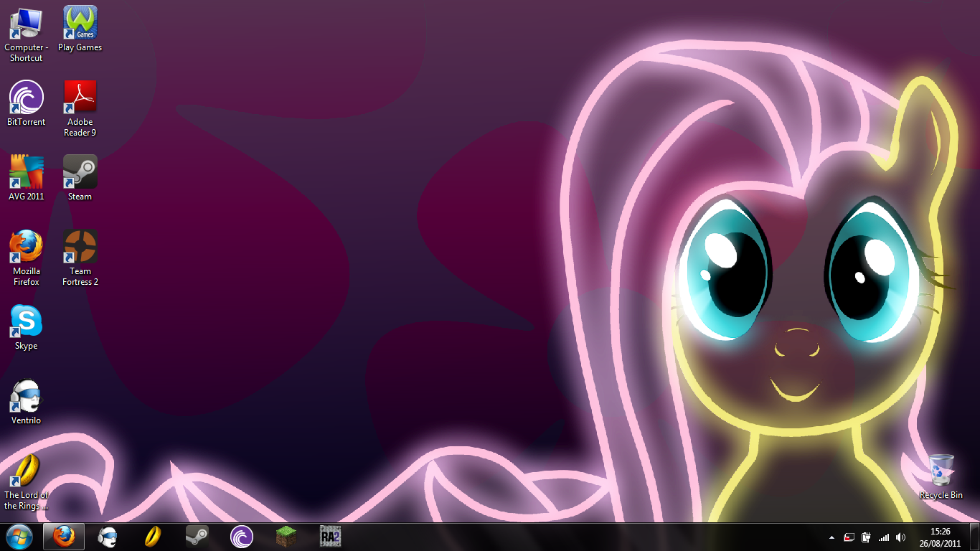
Task: Select the Recycle Bin icon
Action: coord(941,476)
